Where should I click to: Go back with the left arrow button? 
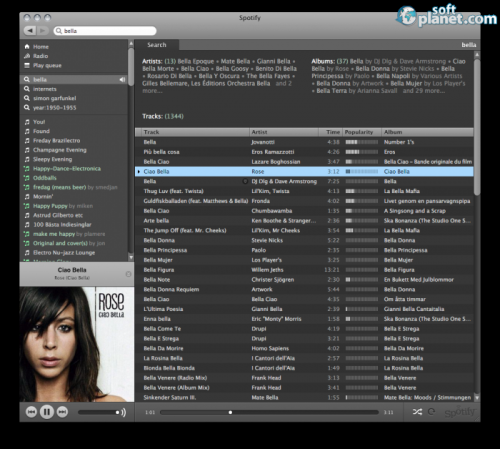(x=30, y=31)
